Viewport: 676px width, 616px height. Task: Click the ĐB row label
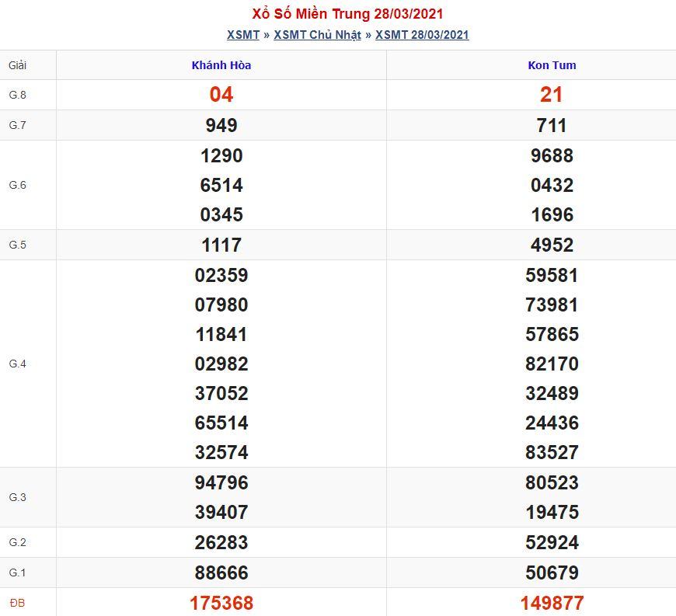coord(17,603)
